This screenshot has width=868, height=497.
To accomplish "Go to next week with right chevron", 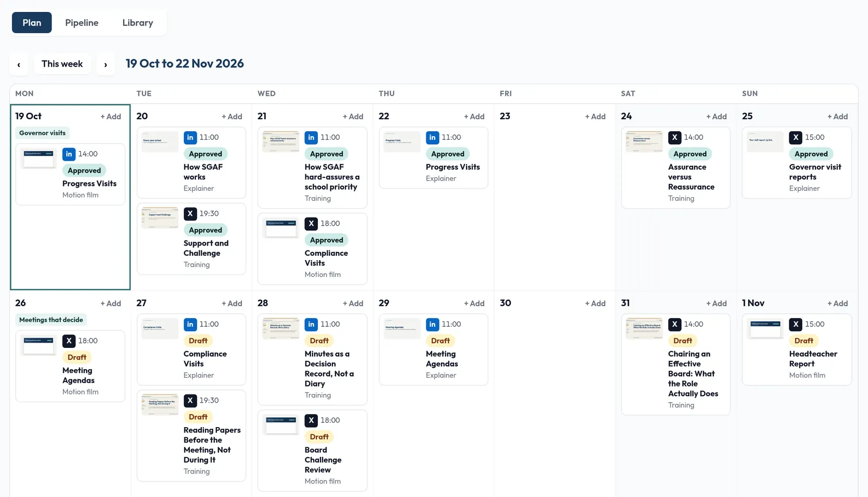I will coord(105,64).
